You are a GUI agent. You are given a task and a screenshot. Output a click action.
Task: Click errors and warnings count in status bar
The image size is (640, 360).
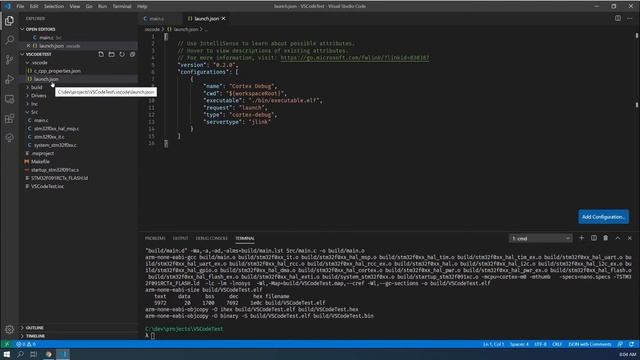tap(26, 344)
